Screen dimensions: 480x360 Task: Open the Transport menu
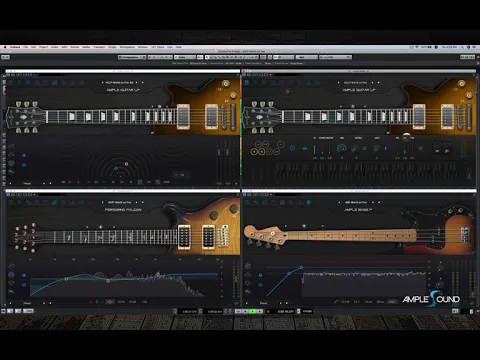99,47
